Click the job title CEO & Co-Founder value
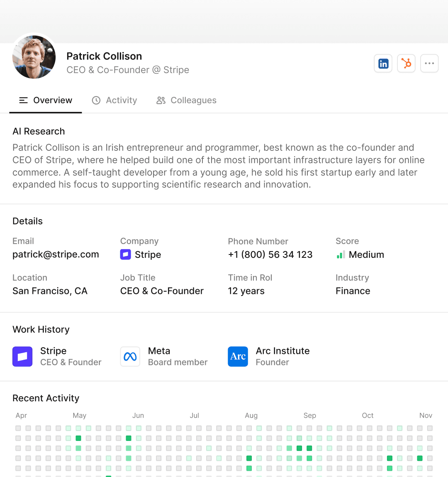 (162, 291)
